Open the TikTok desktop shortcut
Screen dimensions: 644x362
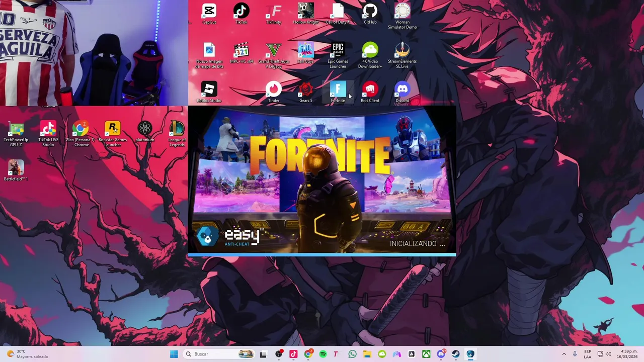point(241,14)
